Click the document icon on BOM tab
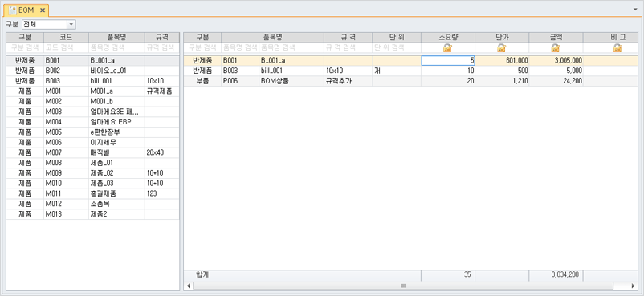The height and width of the screenshot is (296, 644). (x=12, y=10)
